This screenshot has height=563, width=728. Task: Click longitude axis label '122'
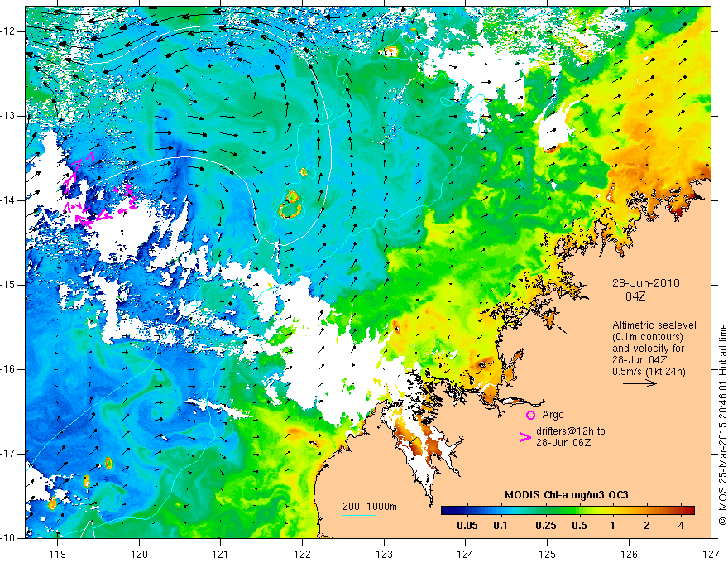pyautogui.click(x=302, y=554)
